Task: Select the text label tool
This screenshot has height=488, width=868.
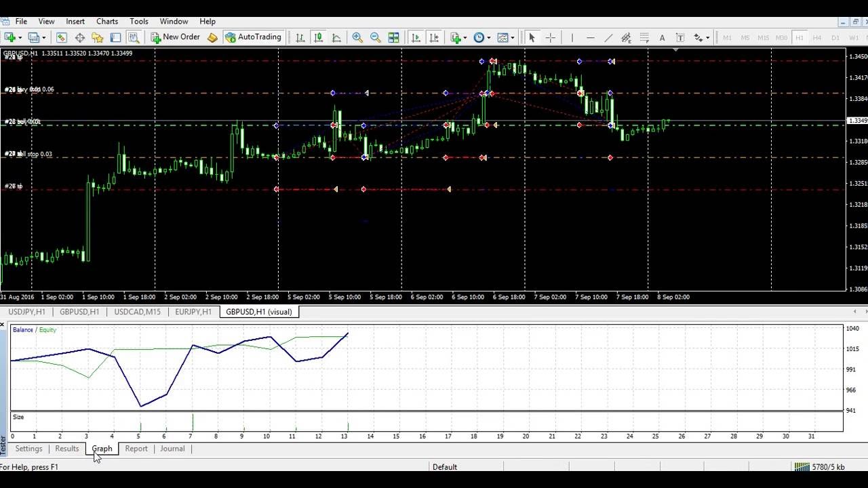Action: 680,37
